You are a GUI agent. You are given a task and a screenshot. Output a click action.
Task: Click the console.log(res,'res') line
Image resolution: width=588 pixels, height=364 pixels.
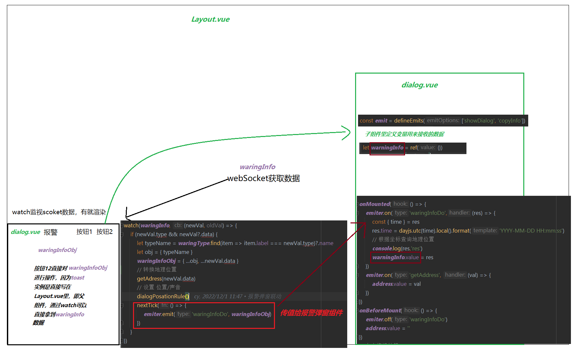(x=397, y=249)
